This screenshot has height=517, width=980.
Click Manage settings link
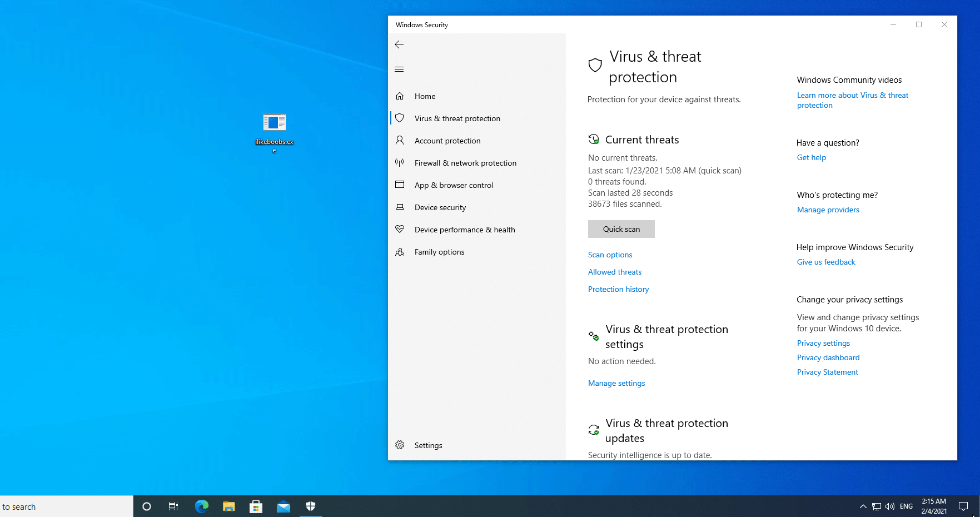[x=616, y=383]
